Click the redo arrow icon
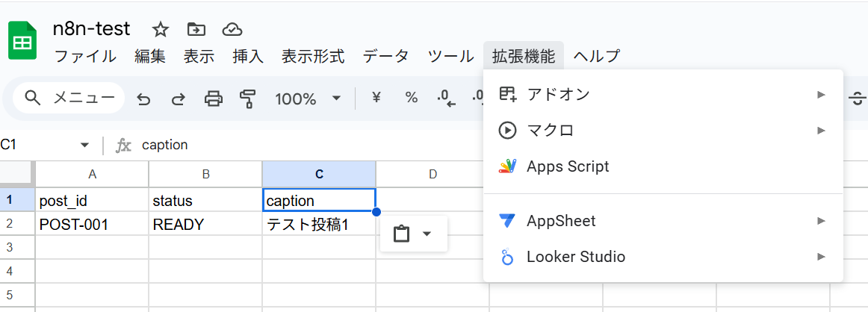The image size is (868, 312). [179, 99]
